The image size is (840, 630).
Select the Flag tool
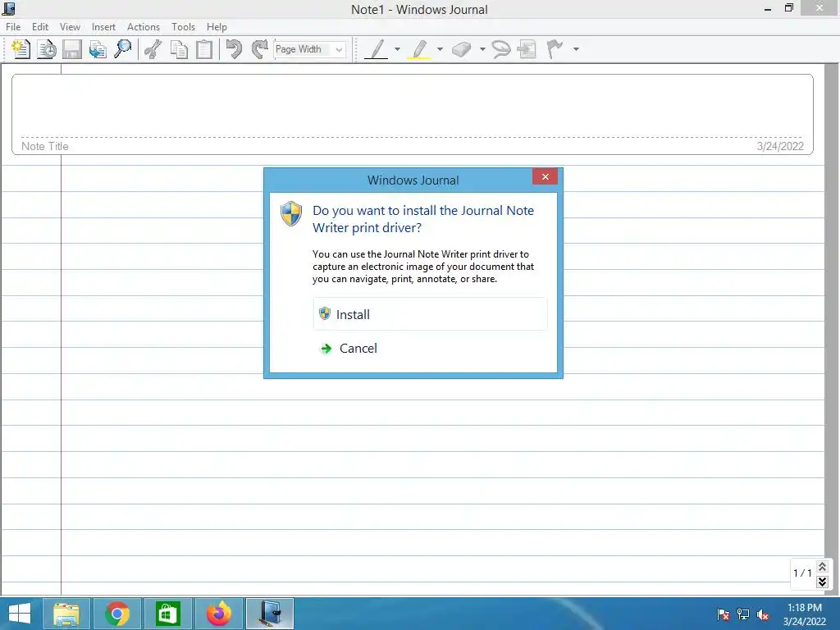click(x=555, y=49)
